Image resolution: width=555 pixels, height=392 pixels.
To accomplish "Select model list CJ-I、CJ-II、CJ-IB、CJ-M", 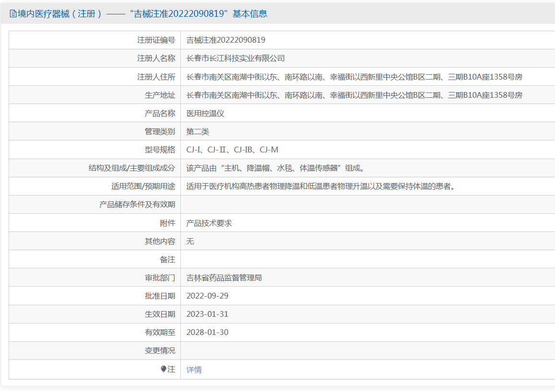I will pos(232,150).
